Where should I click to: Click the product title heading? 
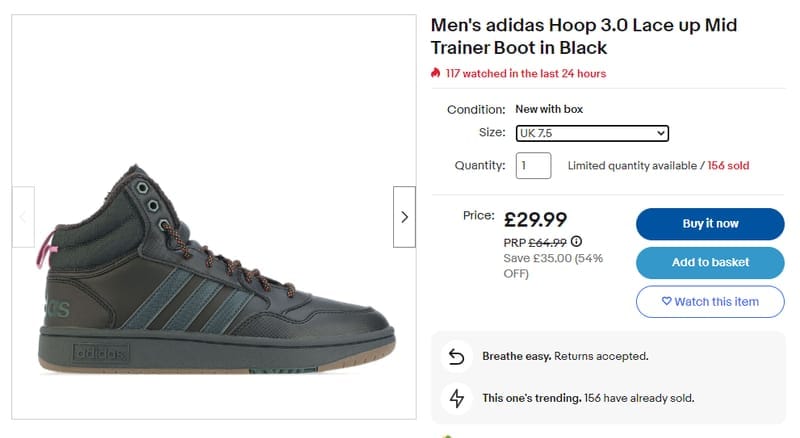584,36
